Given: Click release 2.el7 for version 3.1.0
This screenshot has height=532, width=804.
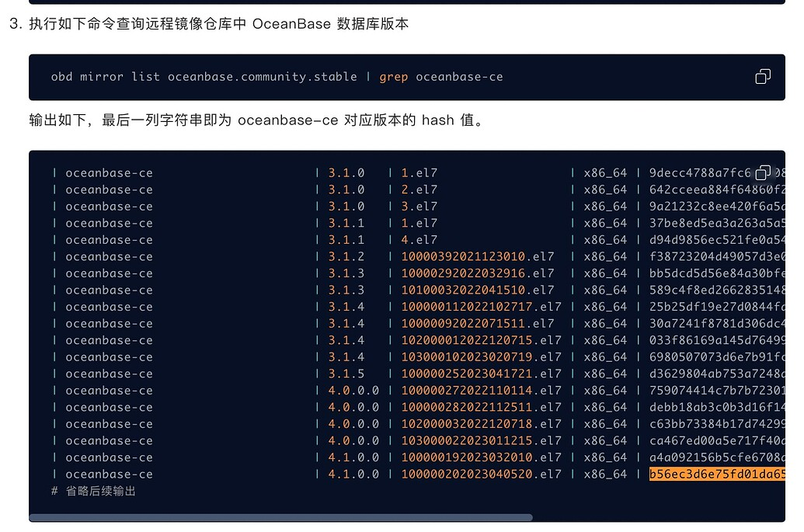Looking at the screenshot, I should tap(419, 190).
